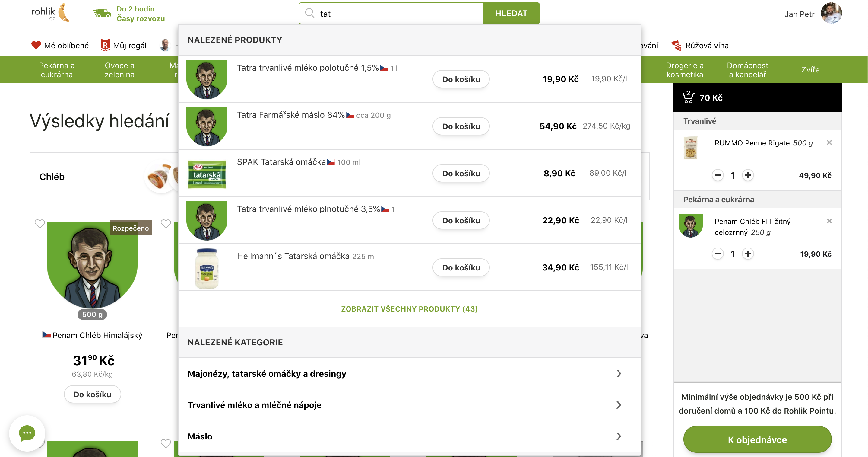Open the Pekárna a cukrárna menu
The height and width of the screenshot is (457, 868).
tap(57, 70)
